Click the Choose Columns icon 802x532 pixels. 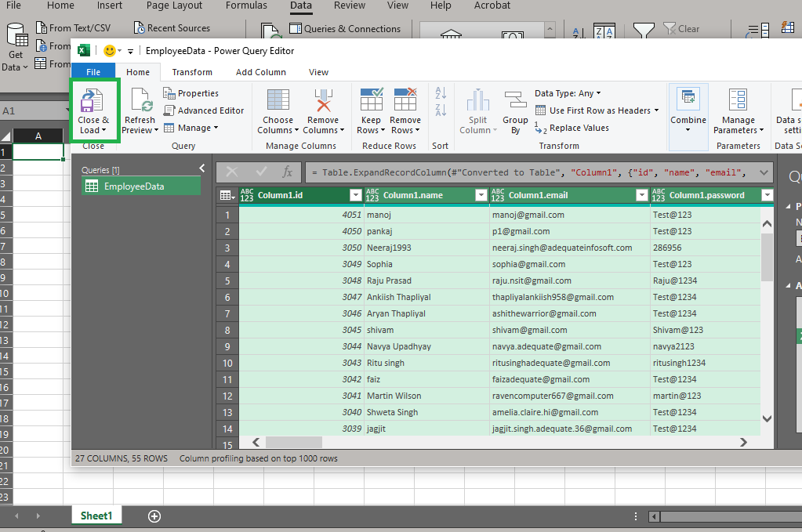coord(278,100)
